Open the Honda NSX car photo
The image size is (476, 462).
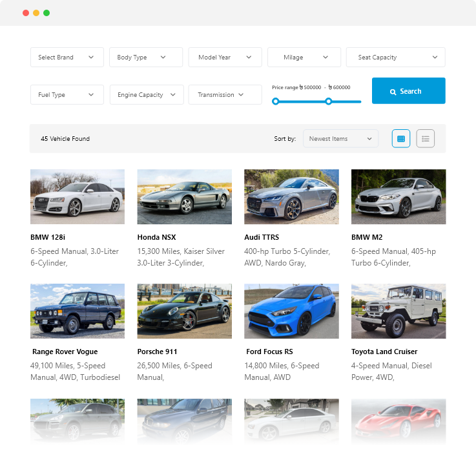click(185, 196)
